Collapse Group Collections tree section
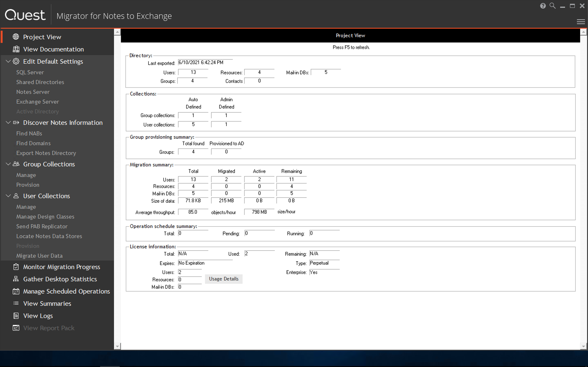Image resolution: width=588 pixels, height=367 pixels. tap(8, 164)
